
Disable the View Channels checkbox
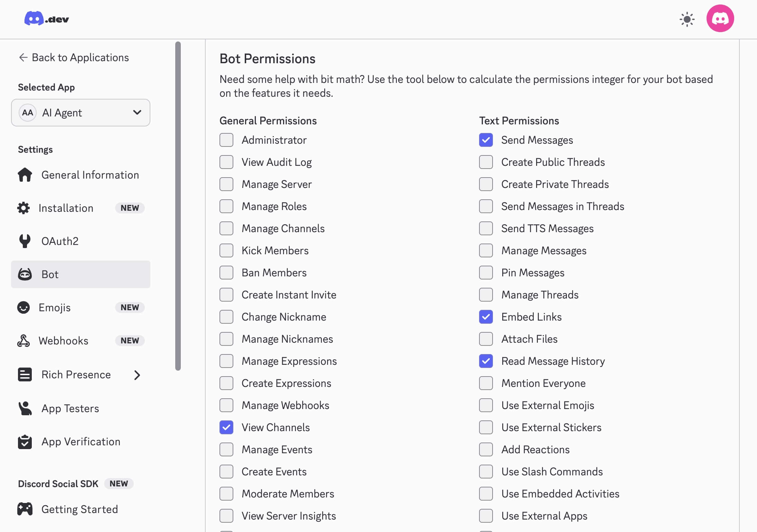click(x=226, y=428)
